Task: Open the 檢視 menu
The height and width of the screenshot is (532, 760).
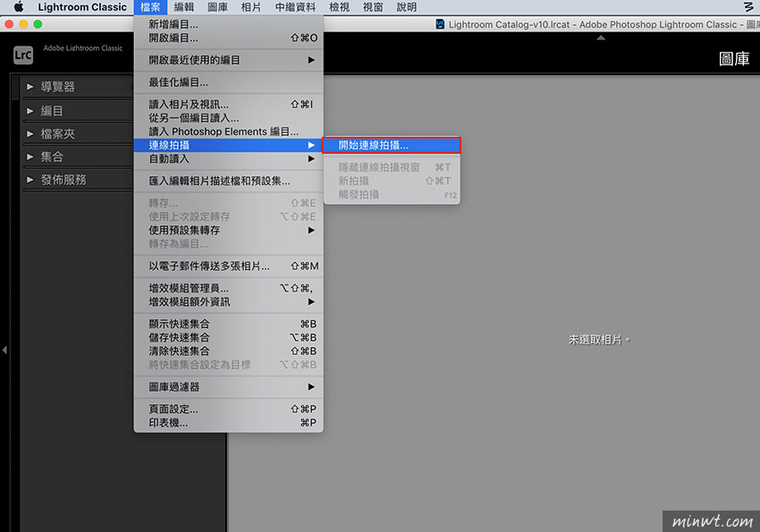Action: click(x=339, y=7)
